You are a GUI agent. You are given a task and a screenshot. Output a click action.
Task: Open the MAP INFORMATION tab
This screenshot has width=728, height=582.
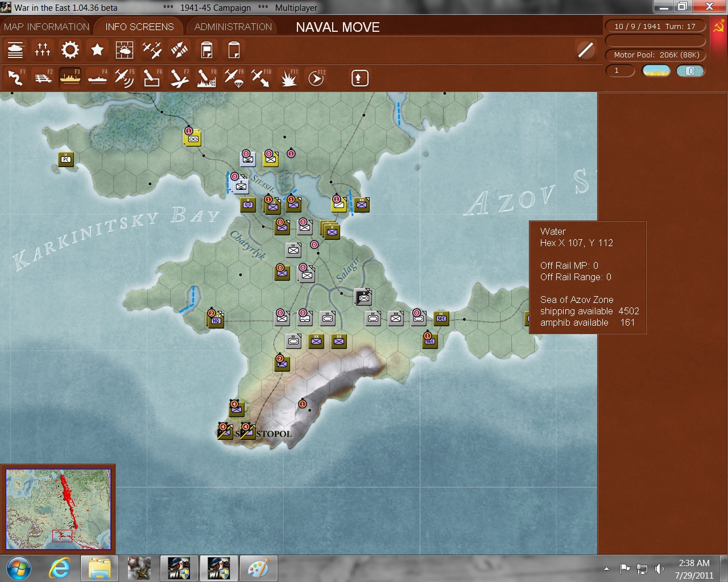click(47, 27)
